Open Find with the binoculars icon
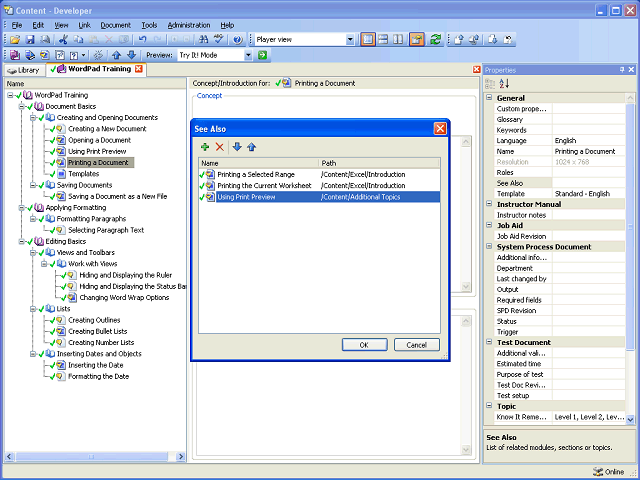640x480 pixels. (x=203, y=40)
